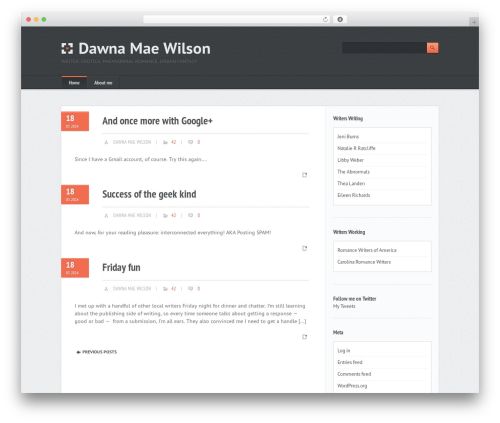Viewport: 500px width, 423px height.
Task: Click the author icon of Friday fun post
Action: click(x=106, y=289)
